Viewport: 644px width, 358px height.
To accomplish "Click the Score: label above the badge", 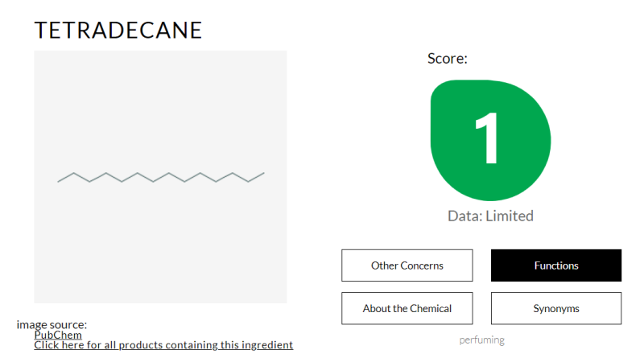I will tap(448, 58).
